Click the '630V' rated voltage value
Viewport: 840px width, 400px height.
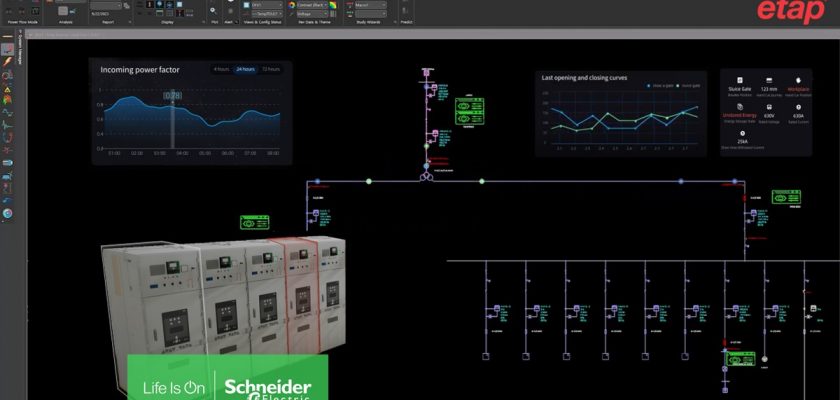tap(769, 116)
